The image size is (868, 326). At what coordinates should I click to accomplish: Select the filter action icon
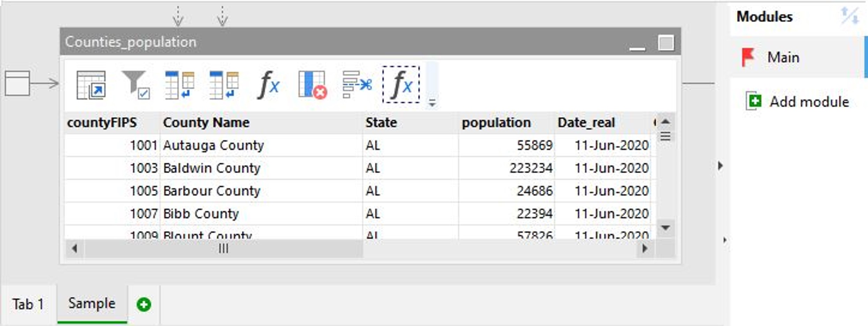[136, 85]
